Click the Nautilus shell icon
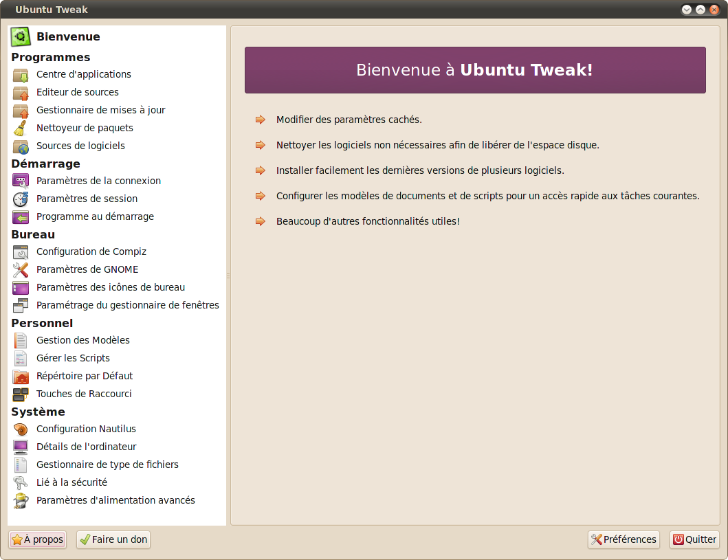This screenshot has width=728, height=560. click(x=21, y=429)
